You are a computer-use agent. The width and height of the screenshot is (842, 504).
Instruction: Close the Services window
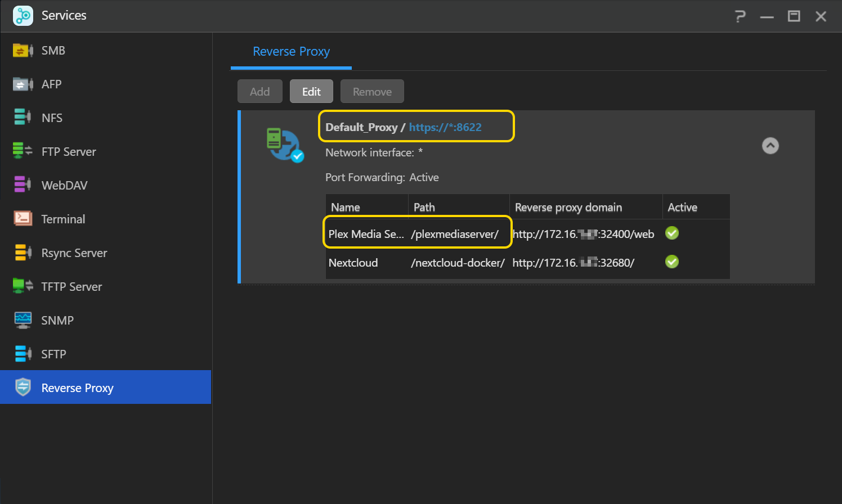[x=821, y=16]
